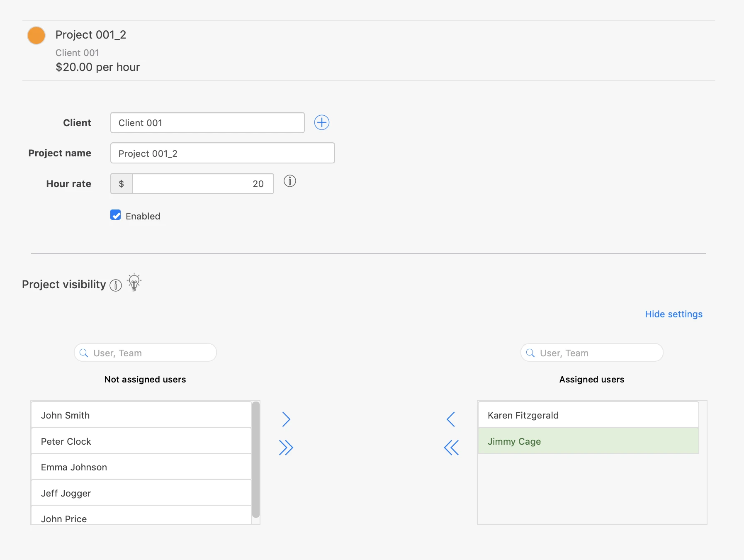Image resolution: width=744 pixels, height=560 pixels.
Task: Unassign all users with double left arrow
Action: pyautogui.click(x=451, y=448)
